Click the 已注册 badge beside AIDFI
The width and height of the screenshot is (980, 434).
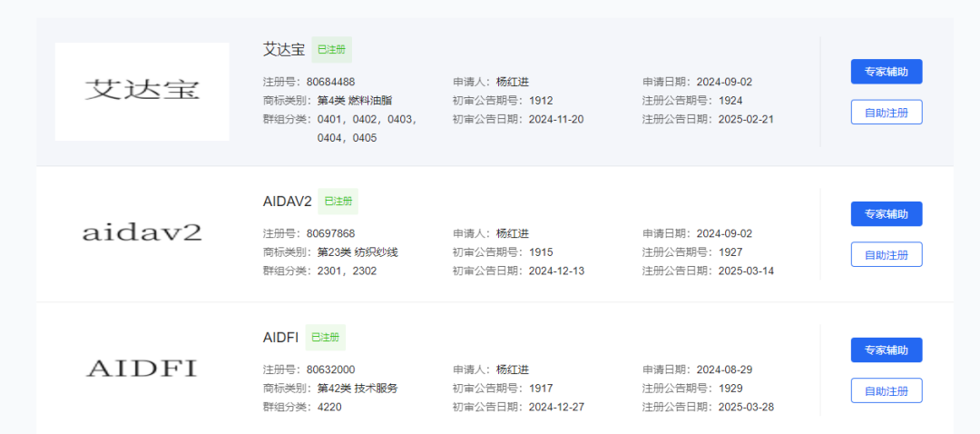click(325, 338)
